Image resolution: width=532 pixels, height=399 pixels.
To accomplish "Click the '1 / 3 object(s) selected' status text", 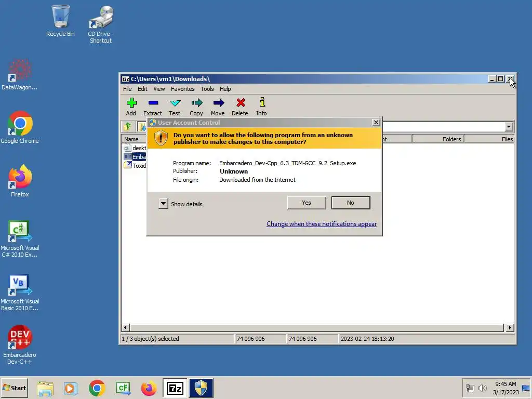I will coord(150,339).
